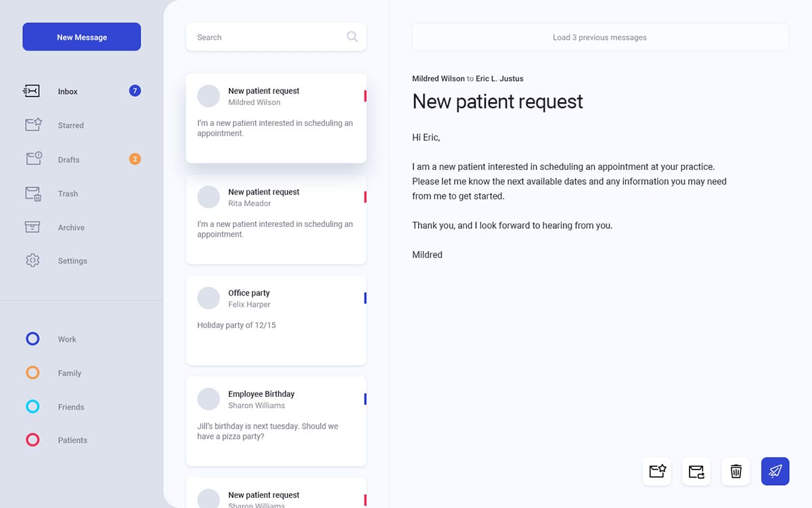The image size is (812, 508).
Task: Select the Patients red color label
Action: (x=32, y=440)
